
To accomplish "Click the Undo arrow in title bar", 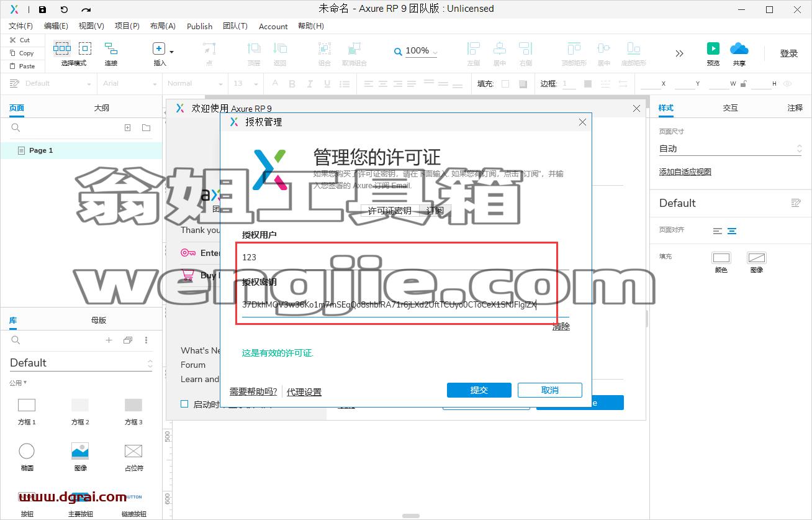I will point(64,9).
